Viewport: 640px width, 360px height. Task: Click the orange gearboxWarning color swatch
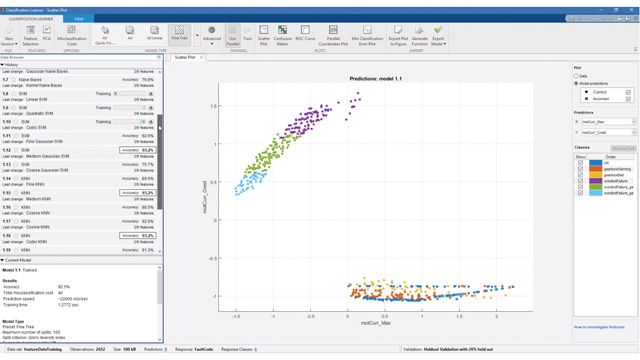(595, 169)
